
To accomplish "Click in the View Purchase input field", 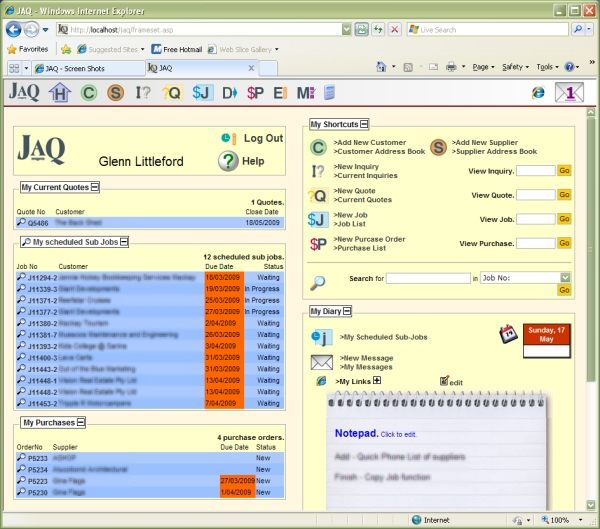I will tap(536, 243).
